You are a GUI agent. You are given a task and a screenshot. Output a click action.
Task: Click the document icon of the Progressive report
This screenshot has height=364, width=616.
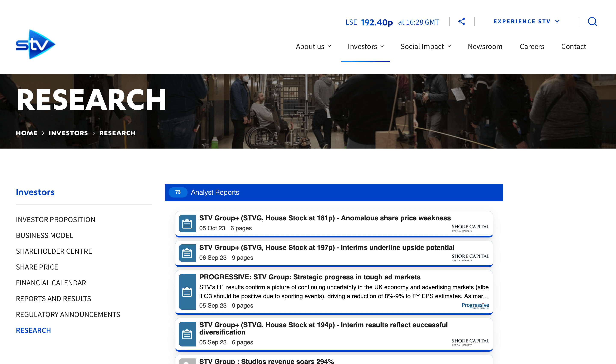(x=187, y=292)
